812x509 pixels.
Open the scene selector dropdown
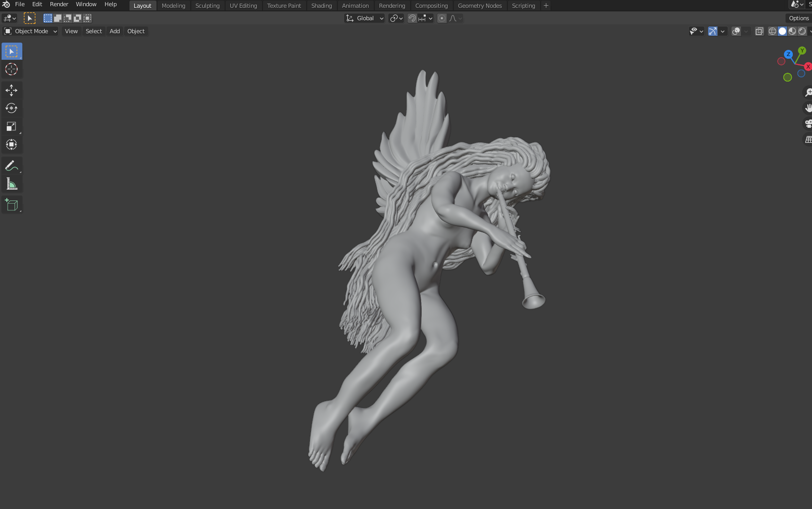click(797, 4)
